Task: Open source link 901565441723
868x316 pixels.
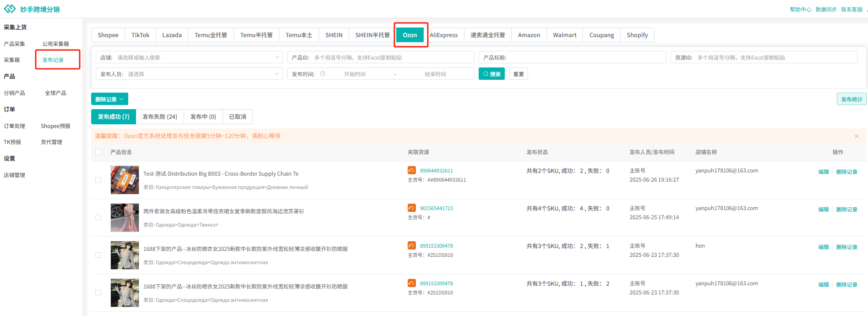Action: click(x=437, y=208)
